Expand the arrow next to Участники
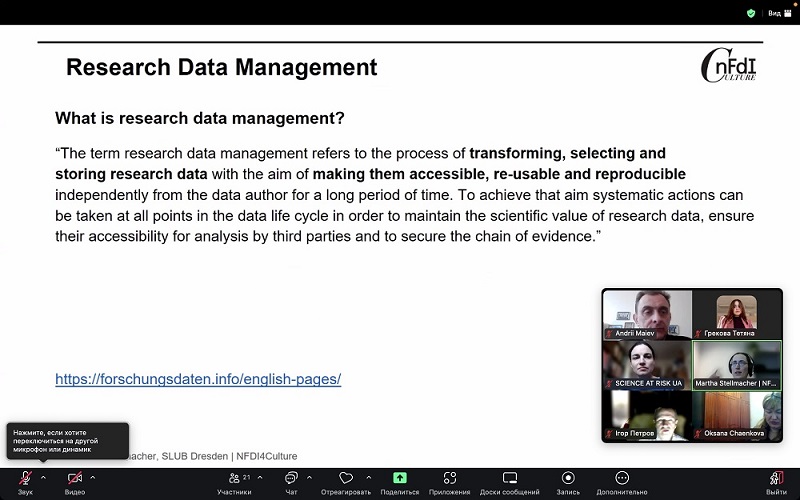Screen dimensions: 800x500 click(x=260, y=477)
